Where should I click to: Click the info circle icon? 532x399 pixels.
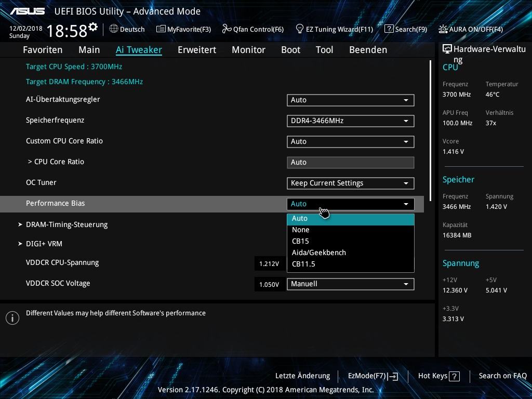(12, 318)
